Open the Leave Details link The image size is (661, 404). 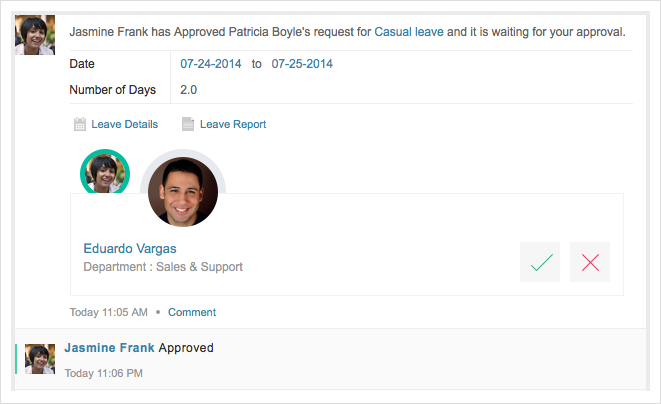(124, 125)
